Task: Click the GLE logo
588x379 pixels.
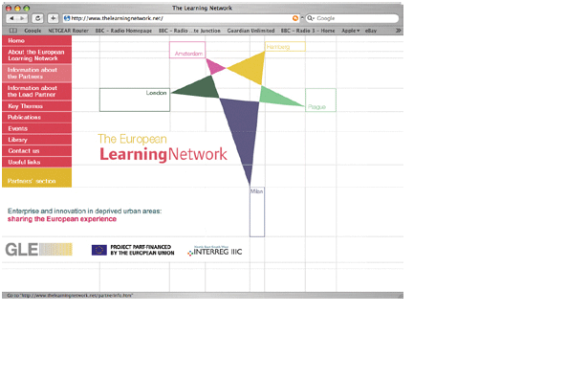Action: (x=38, y=250)
